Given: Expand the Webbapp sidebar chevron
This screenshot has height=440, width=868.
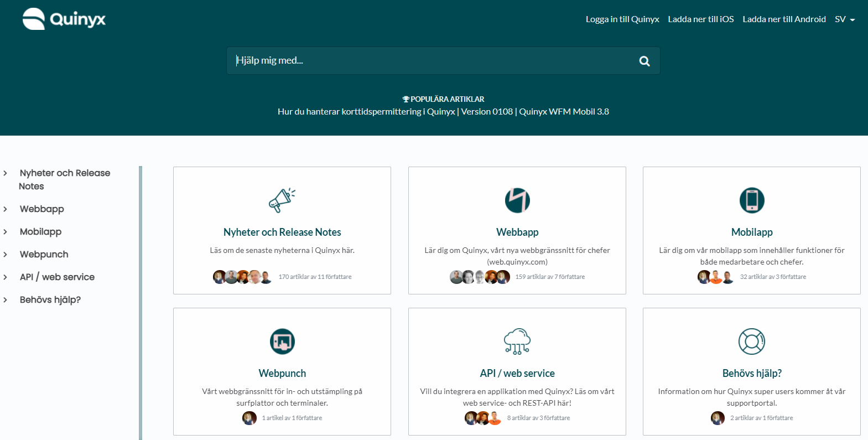Looking at the screenshot, I should [x=6, y=209].
